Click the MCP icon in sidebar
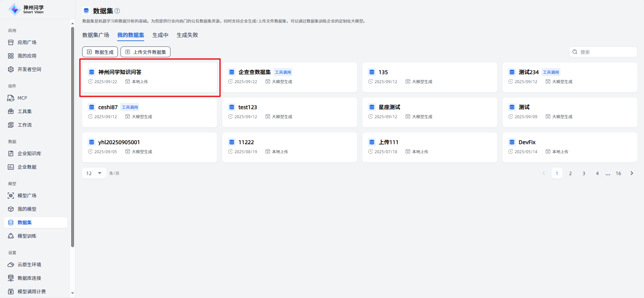The image size is (644, 298). [x=11, y=98]
